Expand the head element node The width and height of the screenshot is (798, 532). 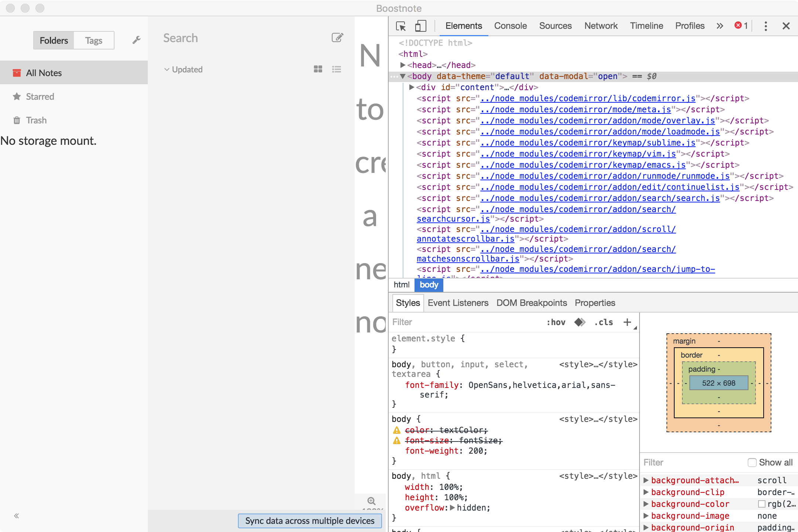coord(403,65)
